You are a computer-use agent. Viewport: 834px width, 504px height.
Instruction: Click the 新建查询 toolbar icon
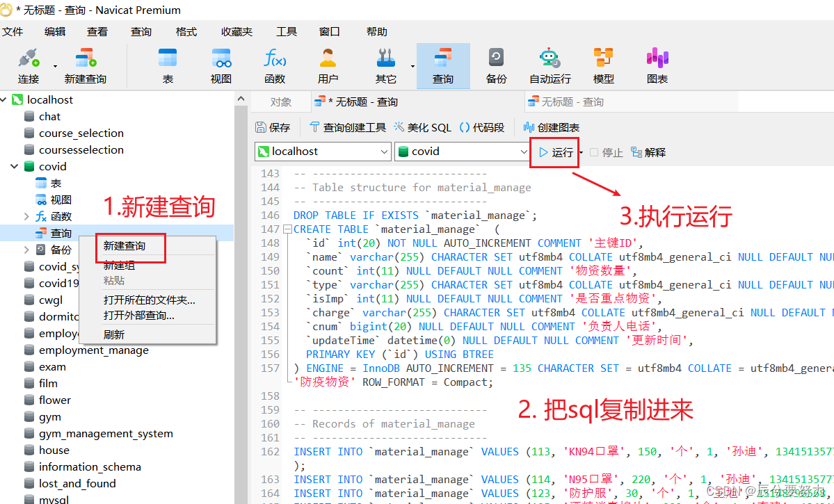86,66
